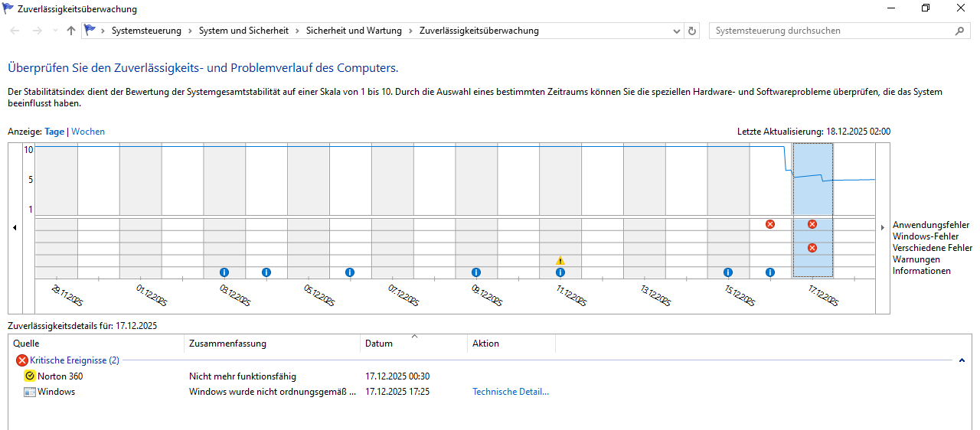Image resolution: width=980 pixels, height=430 pixels.
Task: Click the Warnungen row label
Action: [916, 259]
